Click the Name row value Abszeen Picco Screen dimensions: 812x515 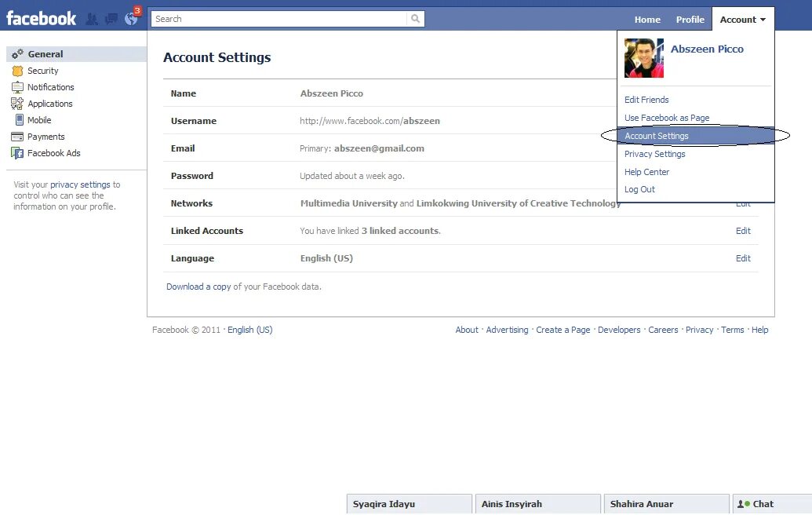[x=331, y=93]
